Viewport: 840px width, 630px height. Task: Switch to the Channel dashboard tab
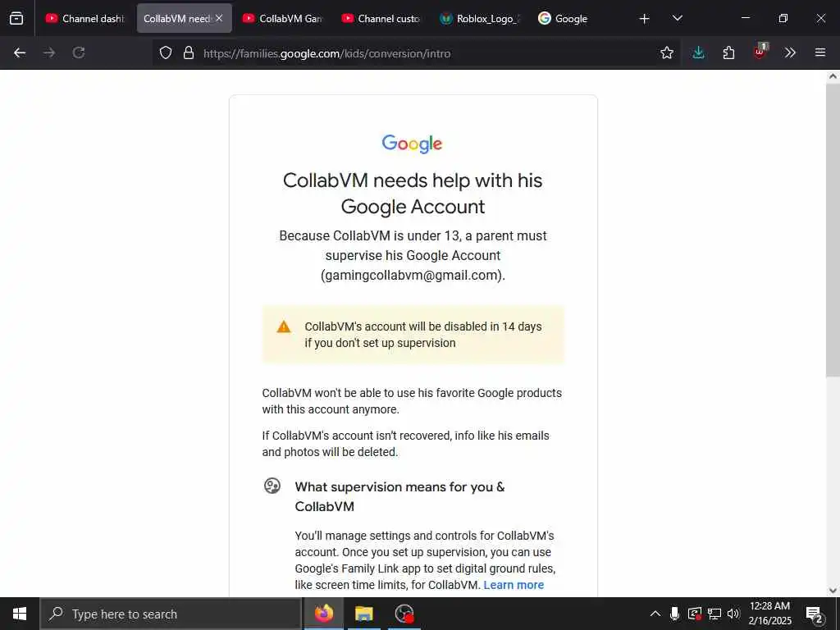85,19
